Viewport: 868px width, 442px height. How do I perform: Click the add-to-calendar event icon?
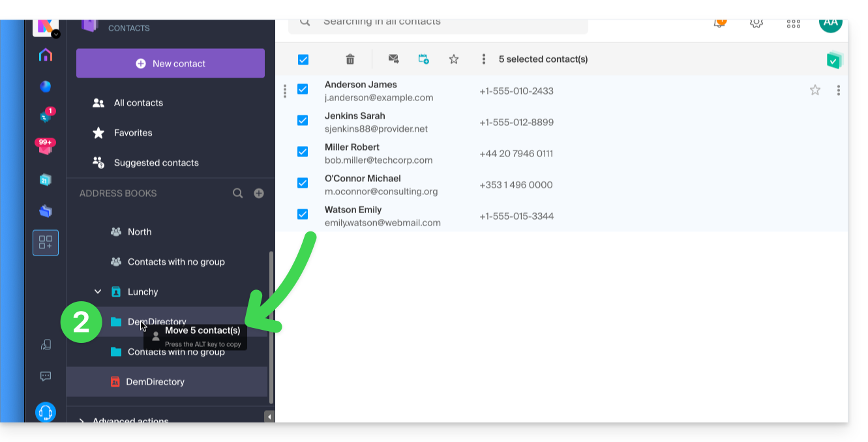pos(423,59)
